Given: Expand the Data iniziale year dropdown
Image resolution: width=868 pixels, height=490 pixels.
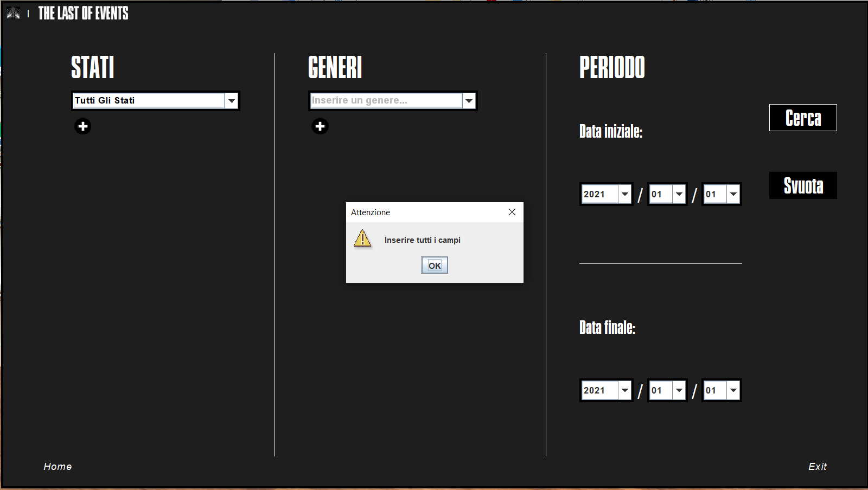Looking at the screenshot, I should coord(625,194).
